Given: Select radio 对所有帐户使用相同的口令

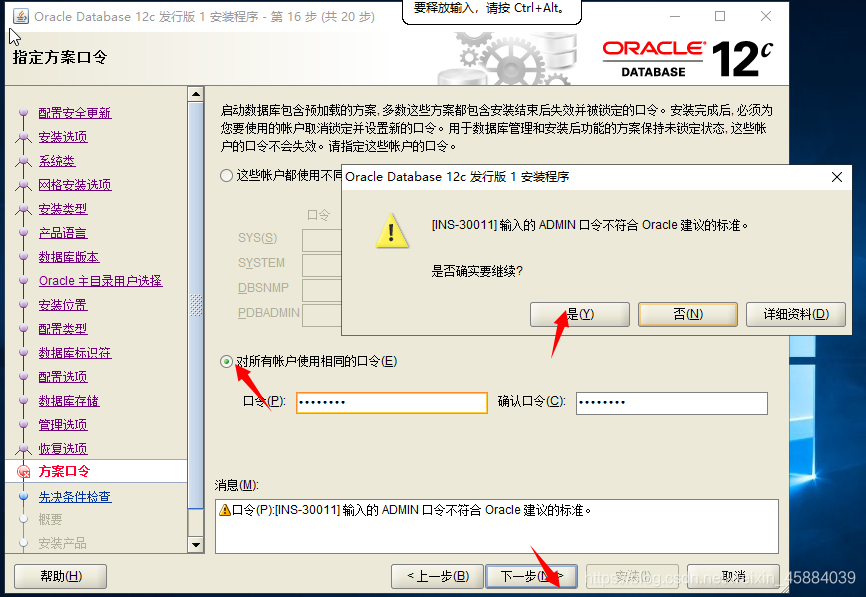Looking at the screenshot, I should 226,362.
